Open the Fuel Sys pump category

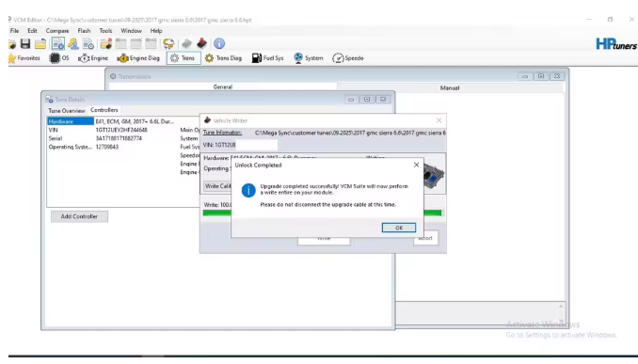pos(267,58)
